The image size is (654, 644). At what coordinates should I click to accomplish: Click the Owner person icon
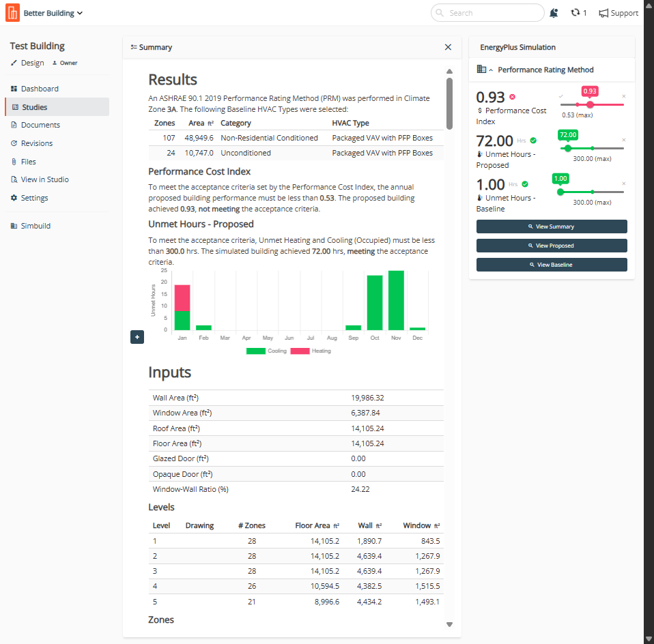coord(55,63)
